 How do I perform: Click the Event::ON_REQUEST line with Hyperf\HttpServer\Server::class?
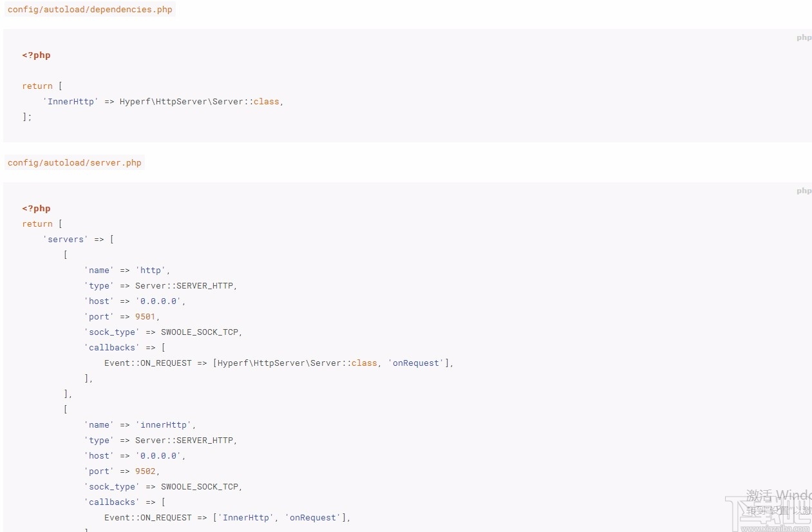pyautogui.click(x=279, y=363)
